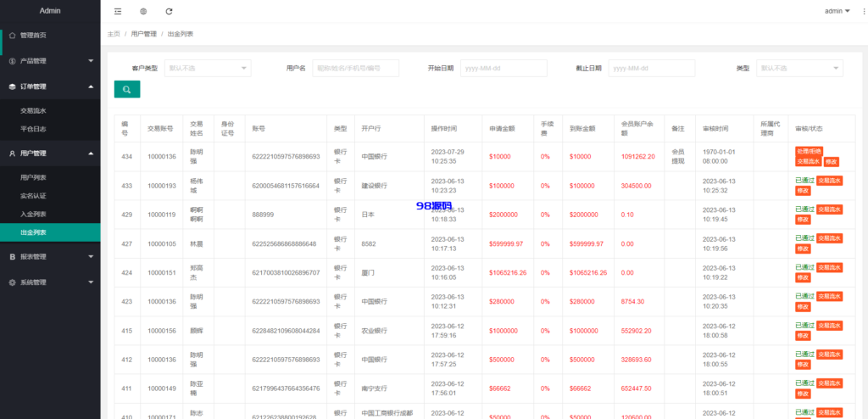The image size is (868, 419).
Task: Click account number 6200054681157616664
Action: coord(286,186)
